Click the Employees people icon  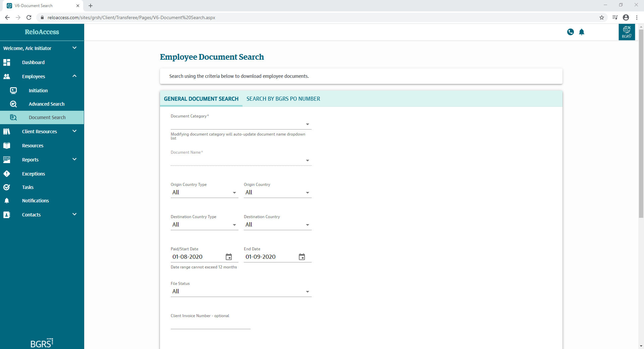tap(7, 77)
